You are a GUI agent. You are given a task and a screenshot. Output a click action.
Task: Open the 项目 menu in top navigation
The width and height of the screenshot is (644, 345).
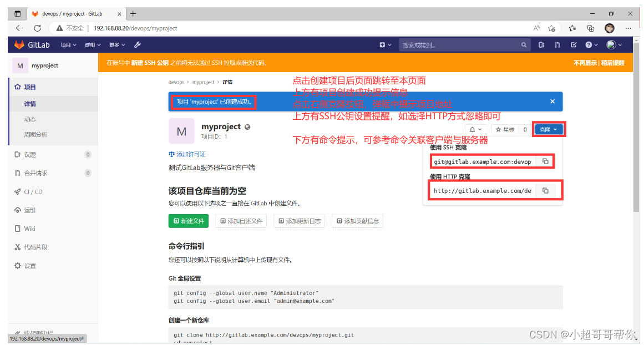(x=67, y=44)
